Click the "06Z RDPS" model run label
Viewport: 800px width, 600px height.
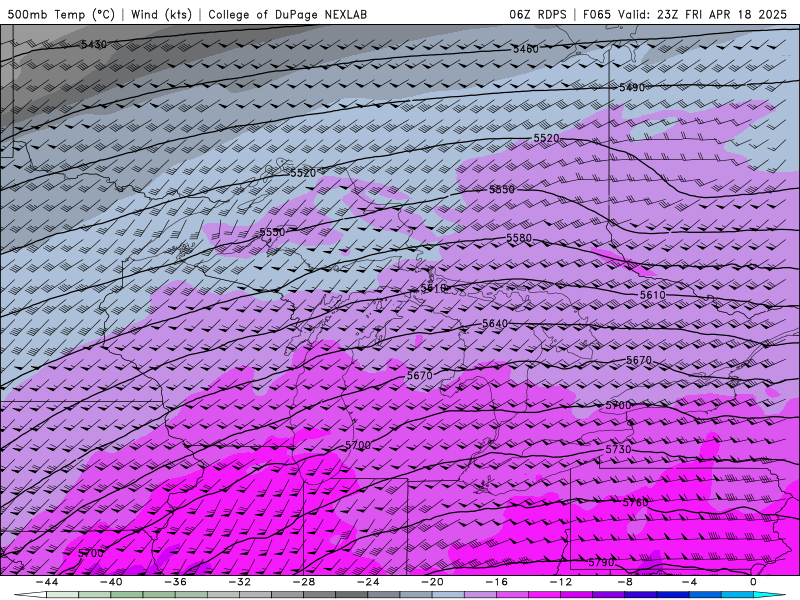[x=538, y=14]
